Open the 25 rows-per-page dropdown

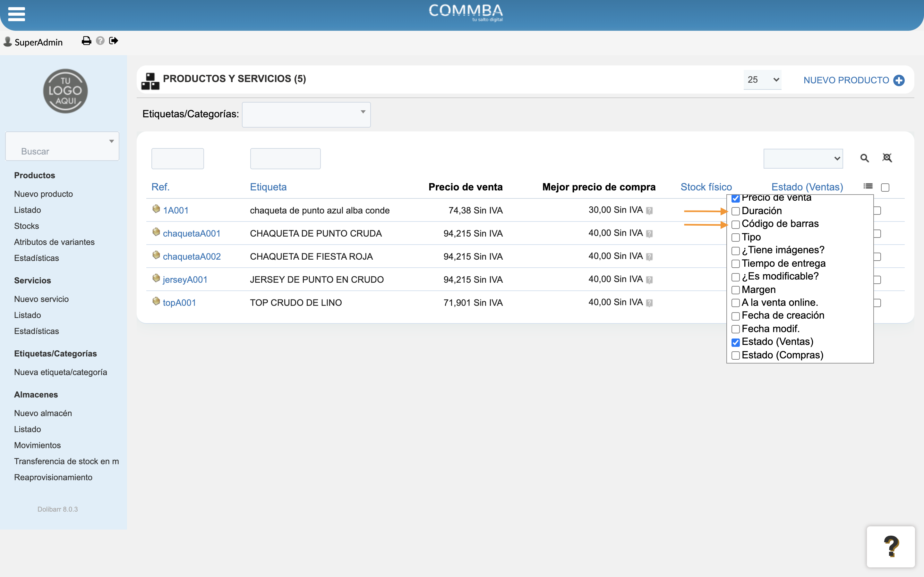[x=762, y=80]
